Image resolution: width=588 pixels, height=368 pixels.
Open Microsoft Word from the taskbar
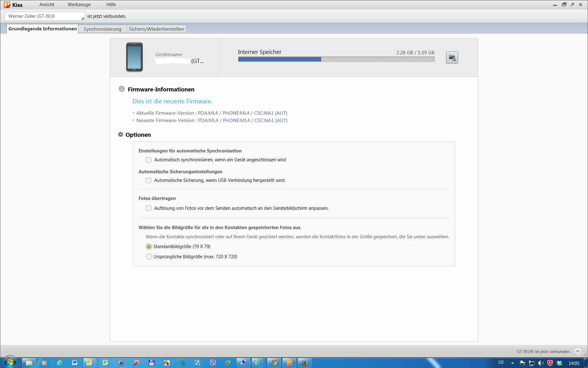tap(74, 363)
